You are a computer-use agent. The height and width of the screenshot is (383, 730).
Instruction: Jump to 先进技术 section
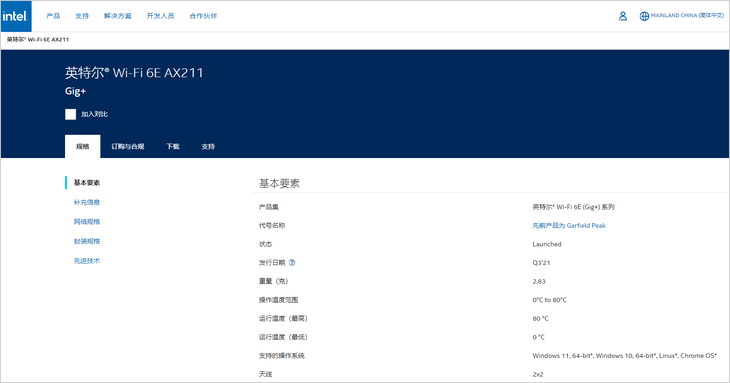point(87,261)
